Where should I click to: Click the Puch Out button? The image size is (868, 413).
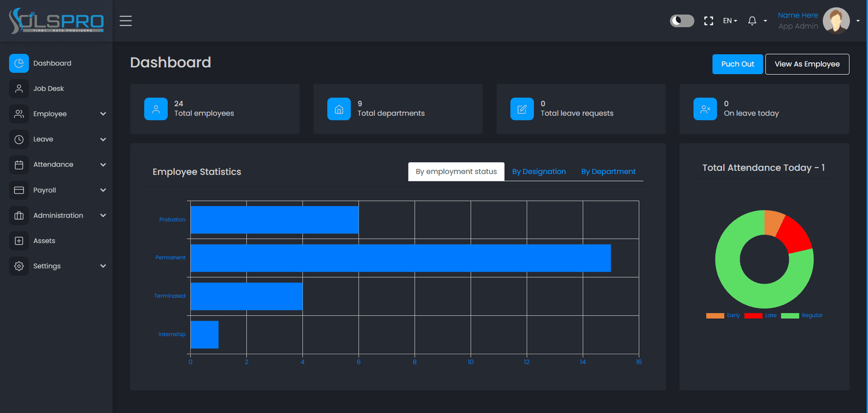pyautogui.click(x=738, y=64)
